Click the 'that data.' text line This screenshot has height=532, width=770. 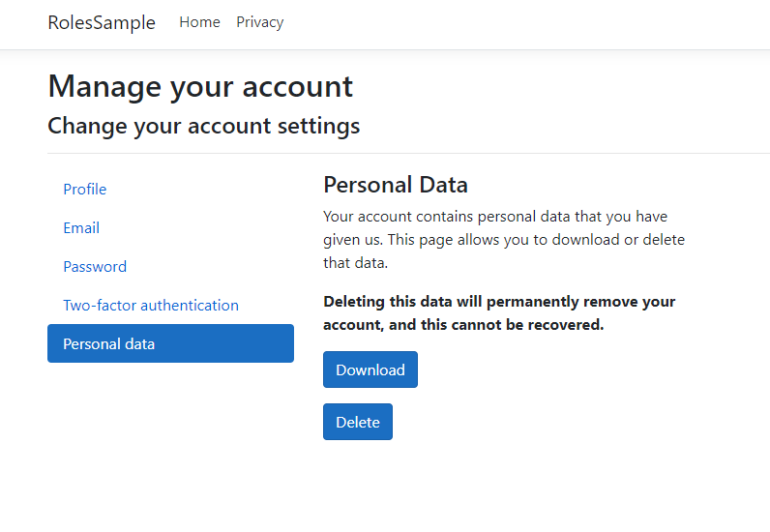(x=354, y=263)
